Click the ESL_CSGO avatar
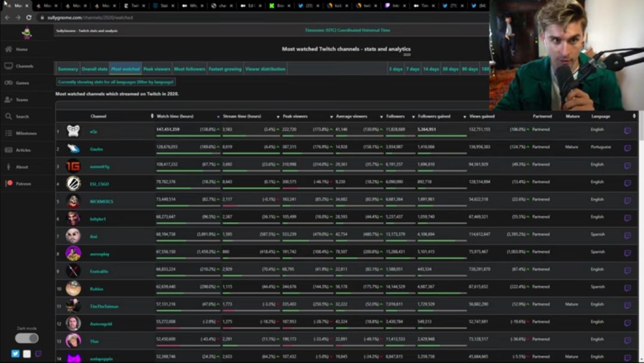644x363 pixels. point(73,183)
